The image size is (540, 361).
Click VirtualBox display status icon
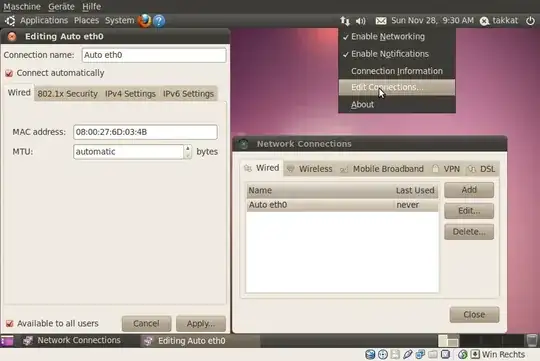[x=445, y=354]
